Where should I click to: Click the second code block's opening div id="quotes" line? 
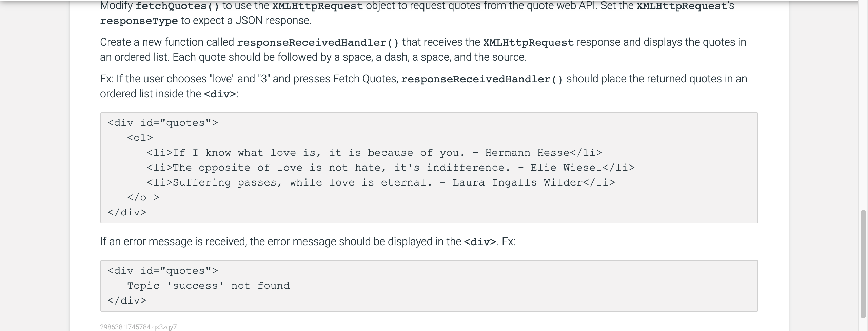[163, 271]
